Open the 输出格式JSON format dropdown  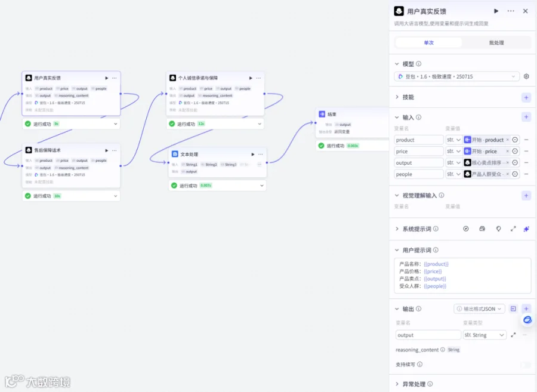coord(479,309)
